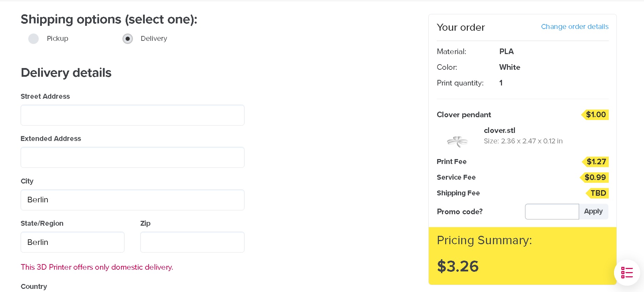Open the floating checklist icon
The width and height of the screenshot is (644, 292).
click(x=627, y=272)
